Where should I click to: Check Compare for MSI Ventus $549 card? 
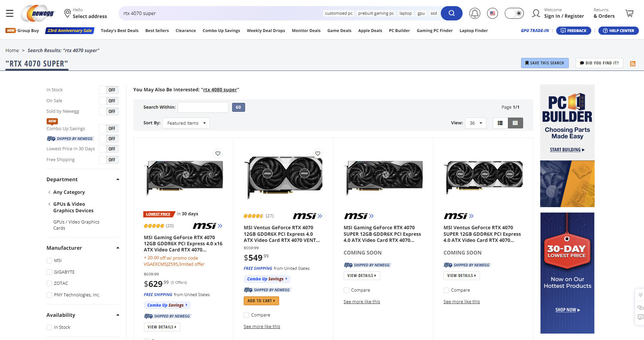(x=246, y=315)
